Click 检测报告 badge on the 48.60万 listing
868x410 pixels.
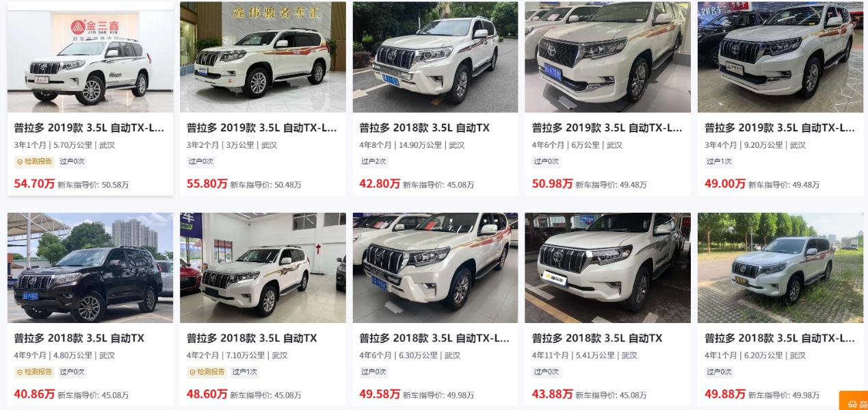[207, 372]
